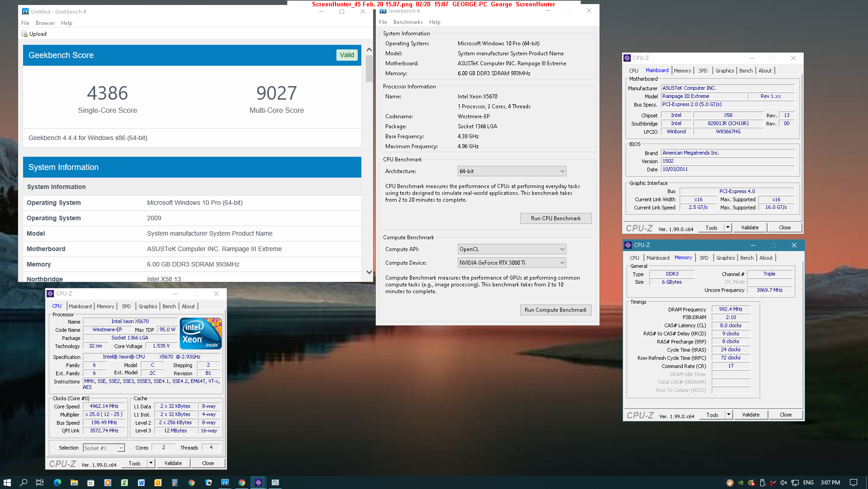Open Solitaire cards taskbar icon
Viewport: 868px width, 489px height.
point(208,482)
